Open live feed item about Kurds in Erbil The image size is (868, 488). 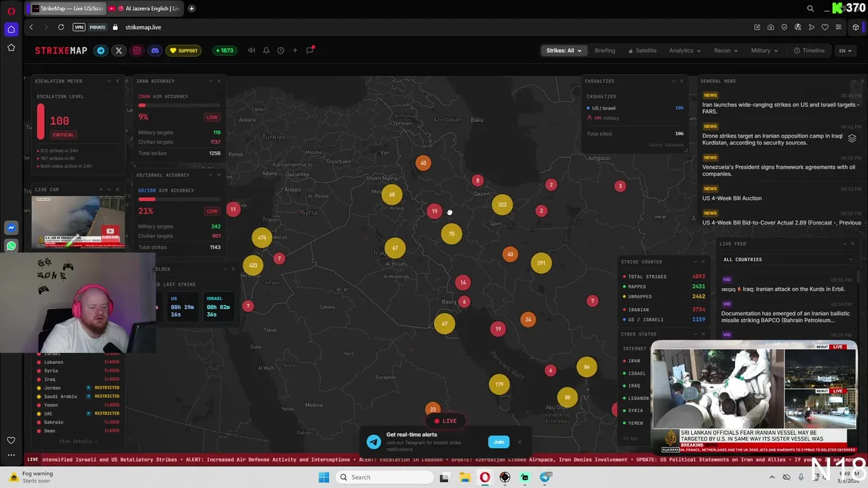tap(783, 289)
